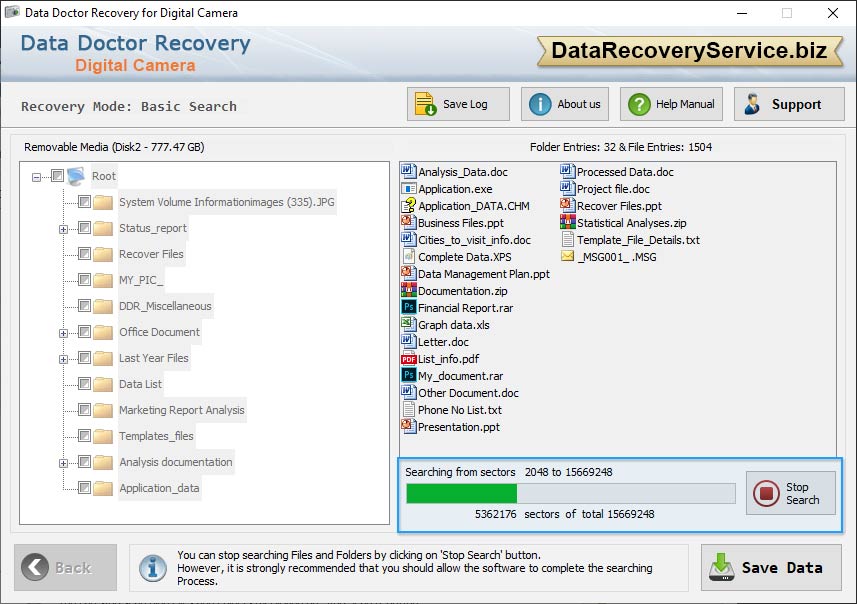Screen dimensions: 857x604
Task: Check the System Volume Information folder checkbox
Action: point(84,202)
